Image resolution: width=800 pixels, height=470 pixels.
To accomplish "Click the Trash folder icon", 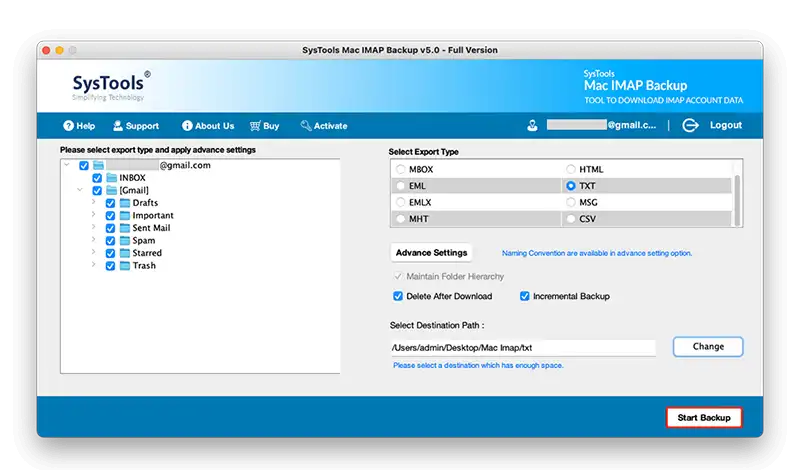I will point(124,265).
